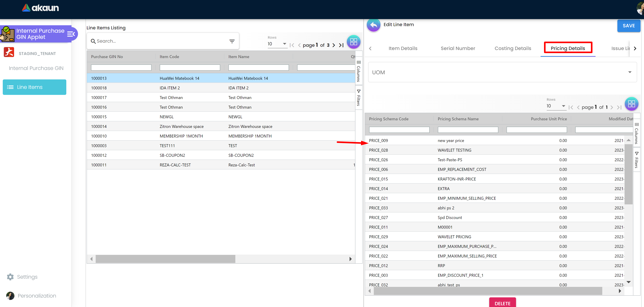
Task: Toggle Columns panel in pricing schema grid
Action: pos(636,134)
